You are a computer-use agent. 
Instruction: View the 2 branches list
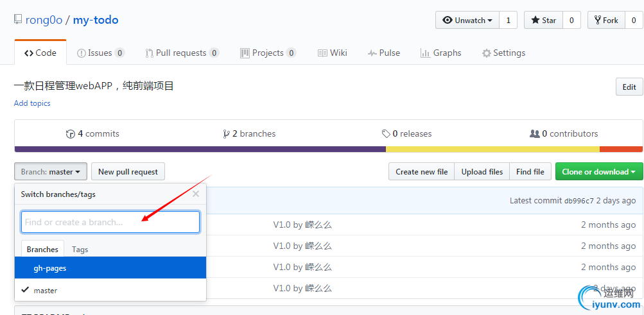249,133
